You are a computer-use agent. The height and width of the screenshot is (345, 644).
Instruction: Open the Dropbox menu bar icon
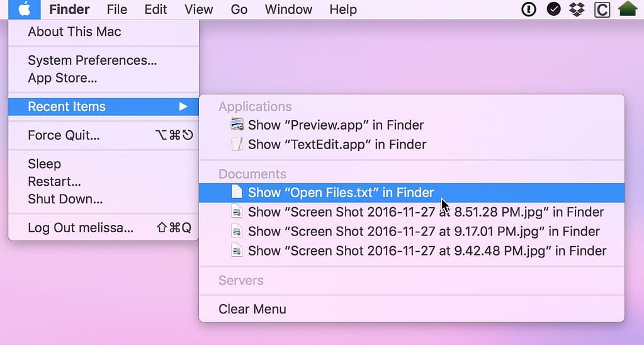coord(577,9)
